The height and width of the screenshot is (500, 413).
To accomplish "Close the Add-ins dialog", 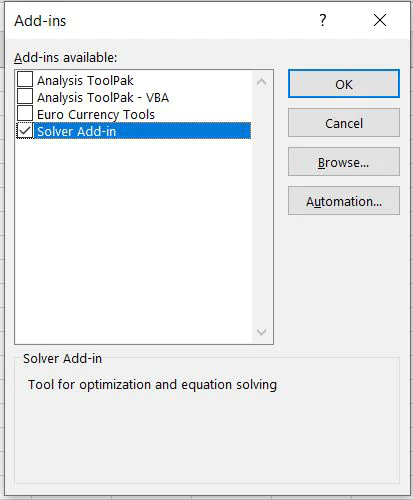I will (380, 20).
